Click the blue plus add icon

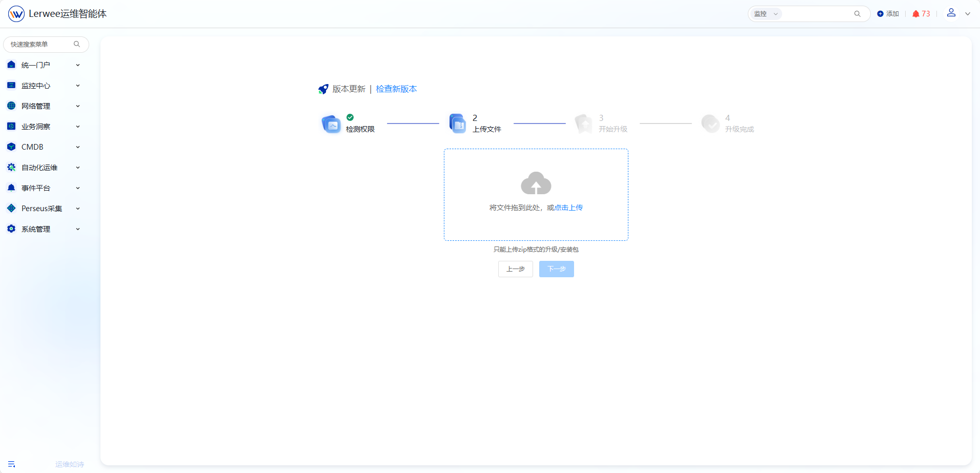[x=880, y=14]
